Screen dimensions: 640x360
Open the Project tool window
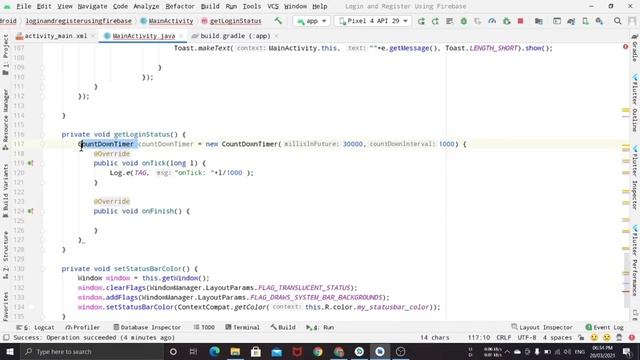pos(6,55)
